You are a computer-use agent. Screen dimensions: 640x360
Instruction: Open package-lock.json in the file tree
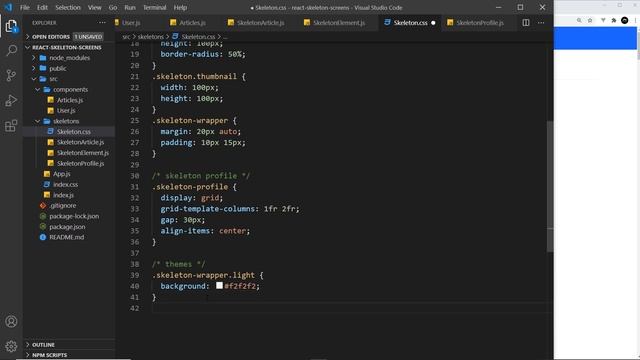click(69, 216)
